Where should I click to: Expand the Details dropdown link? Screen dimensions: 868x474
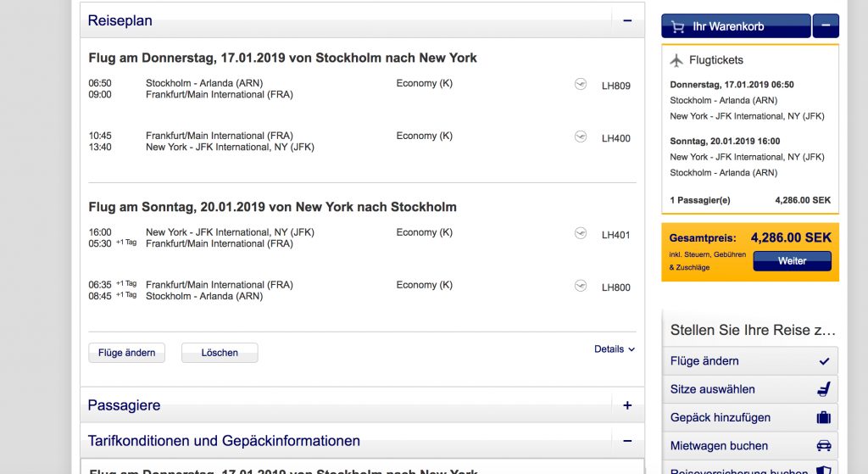click(615, 349)
